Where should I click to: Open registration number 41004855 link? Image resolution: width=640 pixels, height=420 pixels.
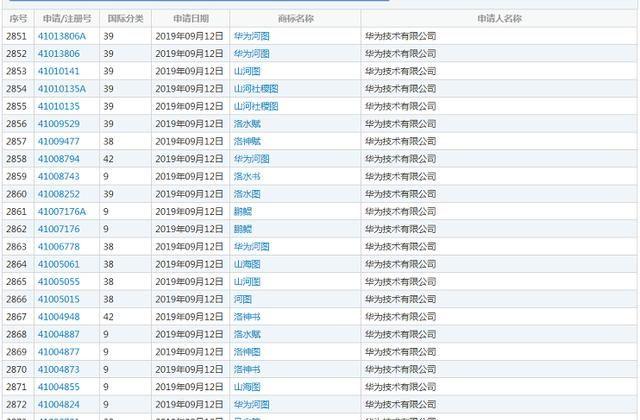click(x=59, y=387)
